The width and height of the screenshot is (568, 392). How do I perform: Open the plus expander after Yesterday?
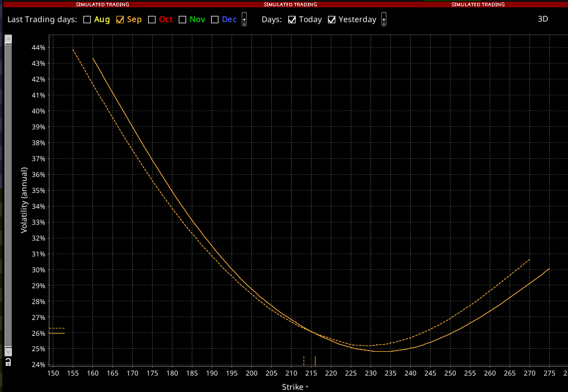coord(384,19)
